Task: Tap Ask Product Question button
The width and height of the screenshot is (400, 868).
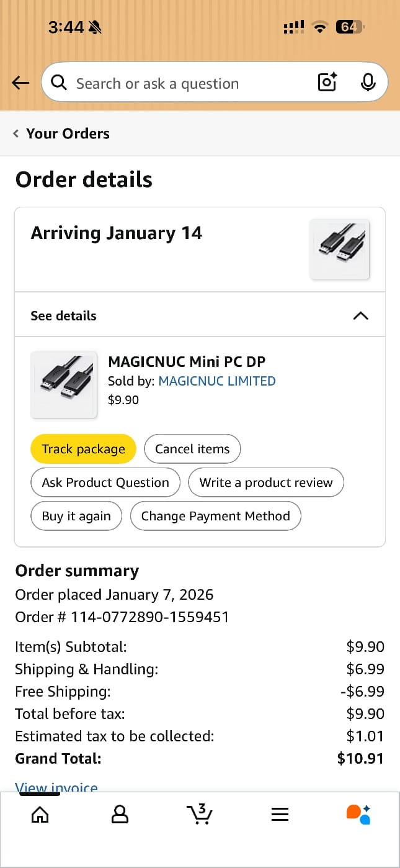Action: coord(105,482)
